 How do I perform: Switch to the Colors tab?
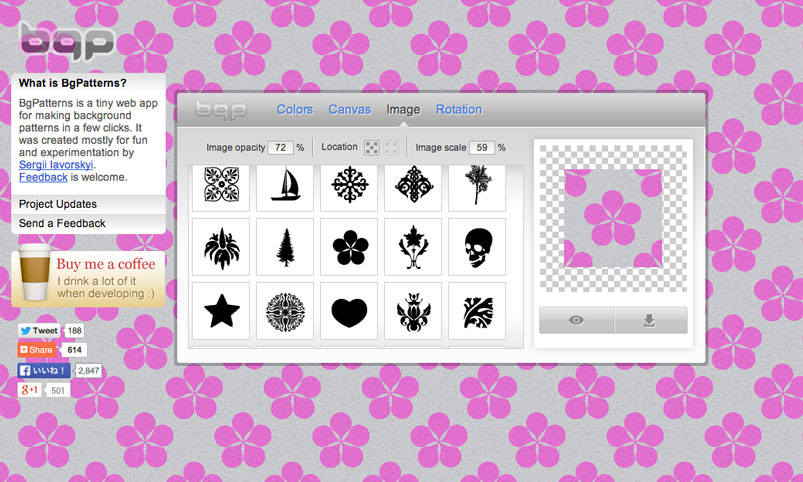point(295,110)
